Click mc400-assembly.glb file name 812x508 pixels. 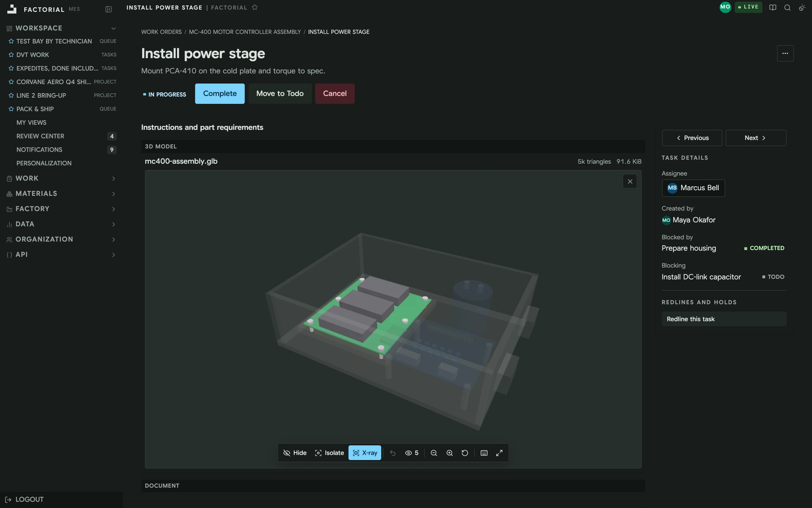(x=181, y=161)
